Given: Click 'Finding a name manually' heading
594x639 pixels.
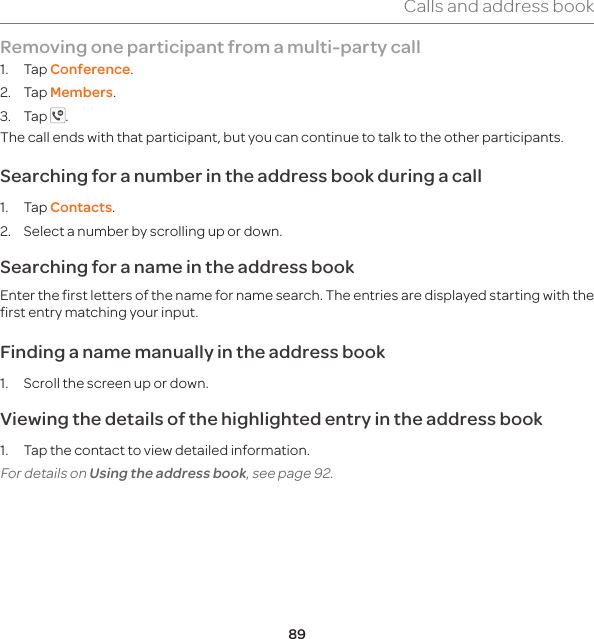Looking at the screenshot, I should click(x=193, y=352).
